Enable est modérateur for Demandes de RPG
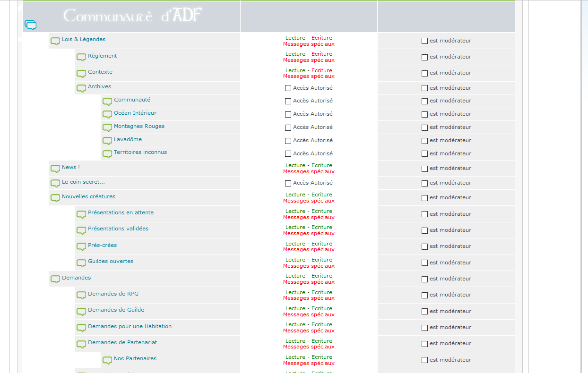588x373 pixels. (424, 295)
